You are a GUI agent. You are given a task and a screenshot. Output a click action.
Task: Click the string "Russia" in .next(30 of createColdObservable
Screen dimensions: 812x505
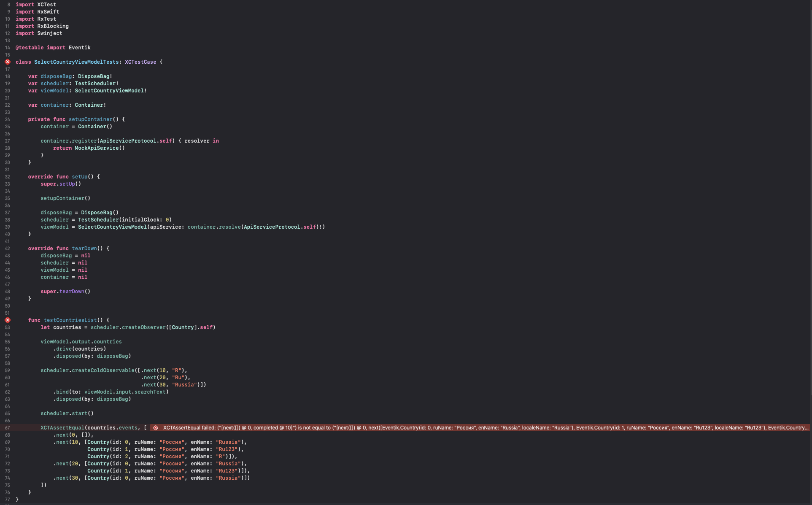pyautogui.click(x=184, y=385)
